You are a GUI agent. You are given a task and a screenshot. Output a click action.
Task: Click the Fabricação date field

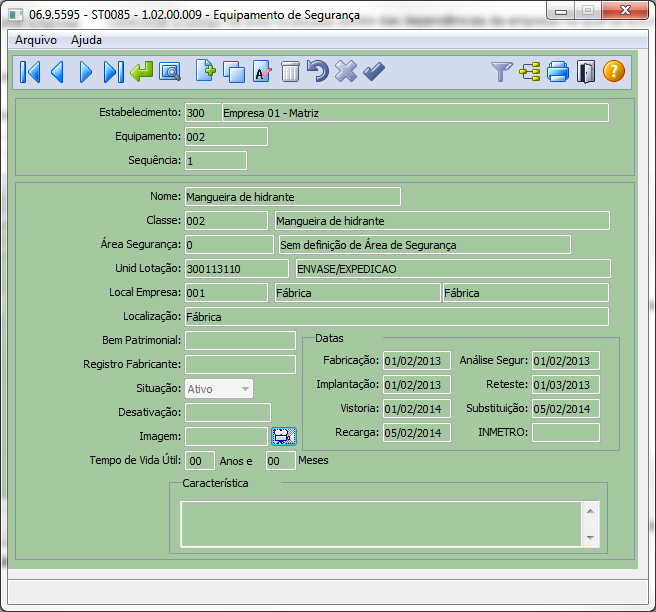coord(417,361)
